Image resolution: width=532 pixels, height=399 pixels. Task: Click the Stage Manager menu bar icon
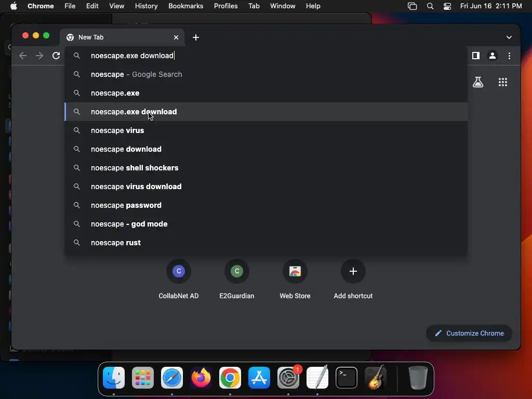[412, 6]
